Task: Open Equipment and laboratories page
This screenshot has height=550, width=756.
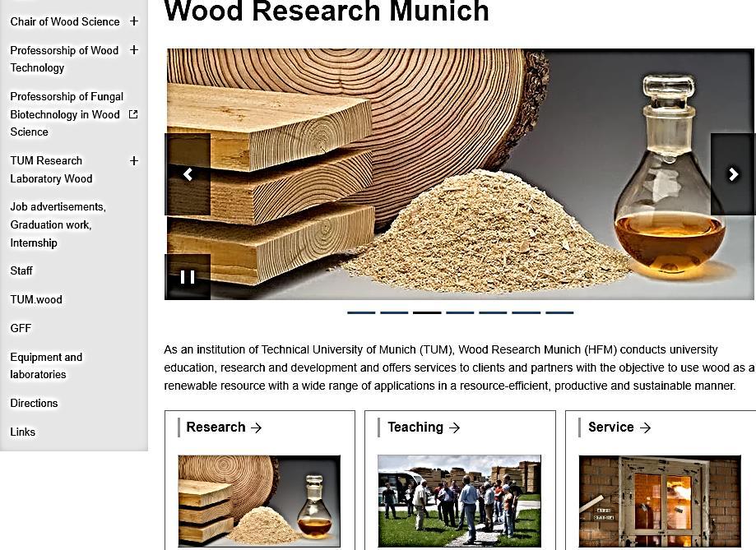Action: click(x=46, y=365)
